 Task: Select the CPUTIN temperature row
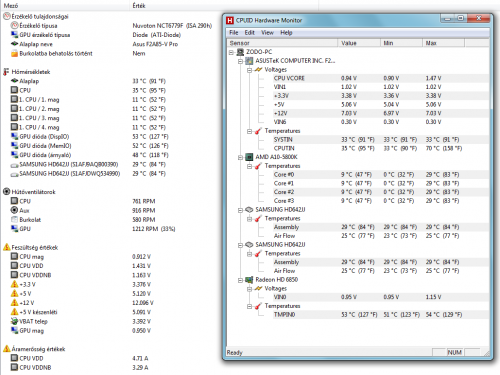pos(381,148)
